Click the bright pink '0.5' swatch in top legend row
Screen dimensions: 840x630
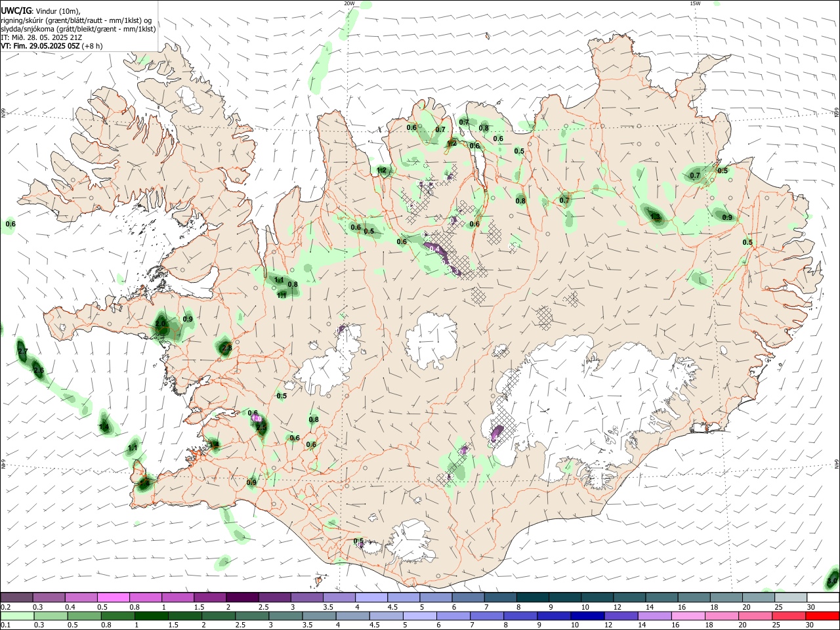pyautogui.click(x=114, y=597)
